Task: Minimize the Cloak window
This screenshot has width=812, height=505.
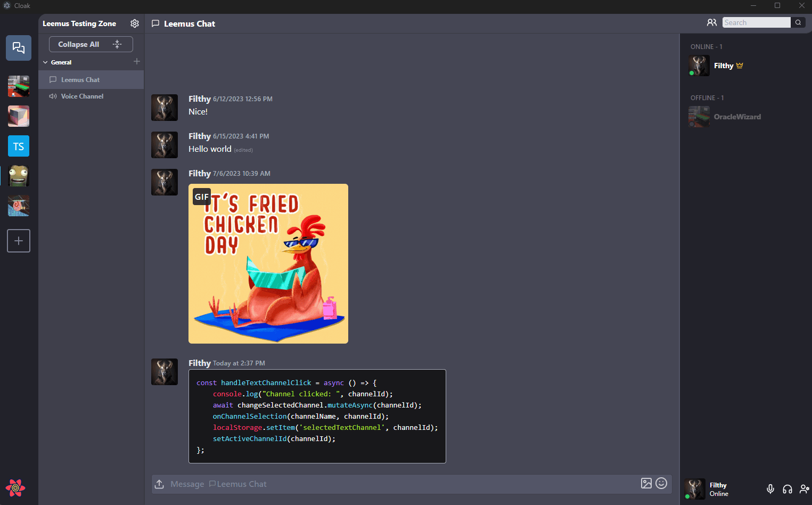Action: coord(753,5)
